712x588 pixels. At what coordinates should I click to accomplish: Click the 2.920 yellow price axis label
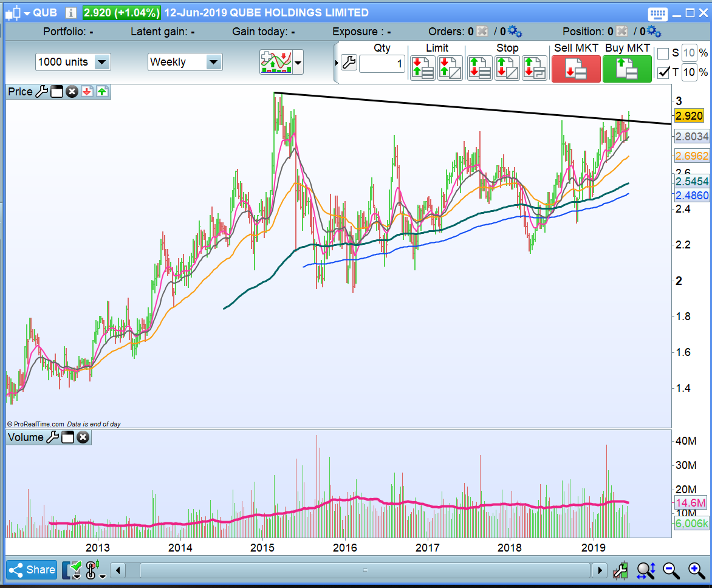pos(689,116)
